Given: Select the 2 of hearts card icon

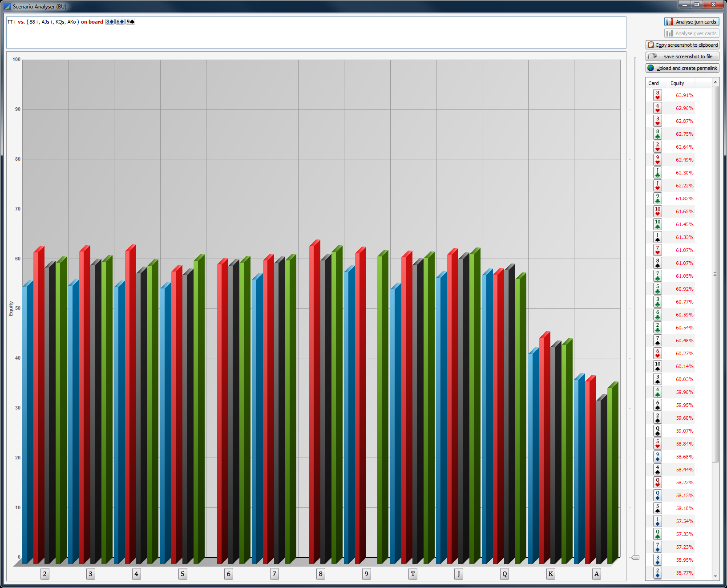Looking at the screenshot, I should pos(657,147).
